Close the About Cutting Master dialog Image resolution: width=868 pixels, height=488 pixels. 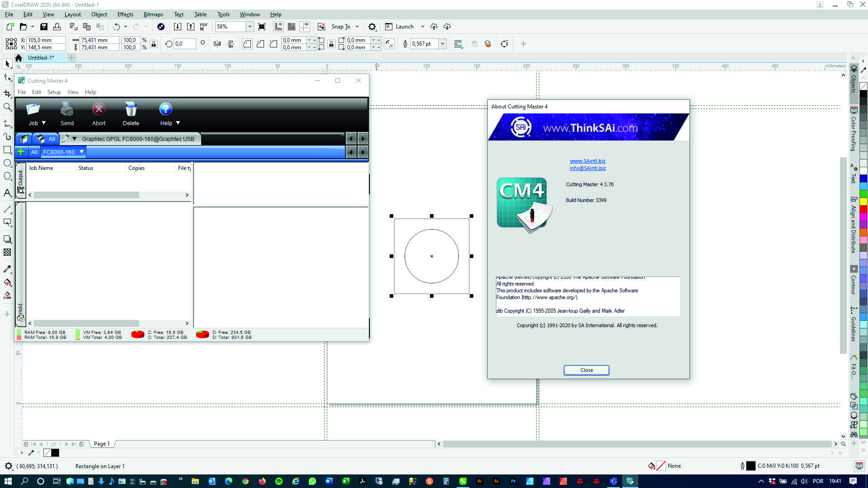(586, 370)
